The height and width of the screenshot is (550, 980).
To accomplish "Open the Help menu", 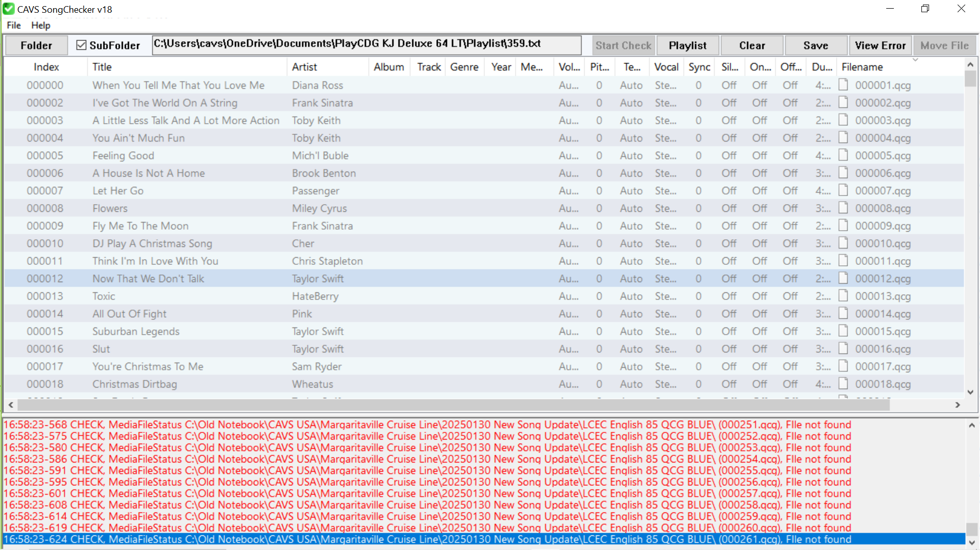I will 41,25.
